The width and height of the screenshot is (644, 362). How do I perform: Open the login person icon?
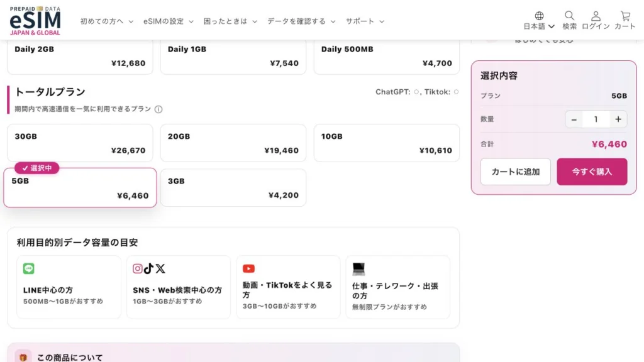coord(596,16)
